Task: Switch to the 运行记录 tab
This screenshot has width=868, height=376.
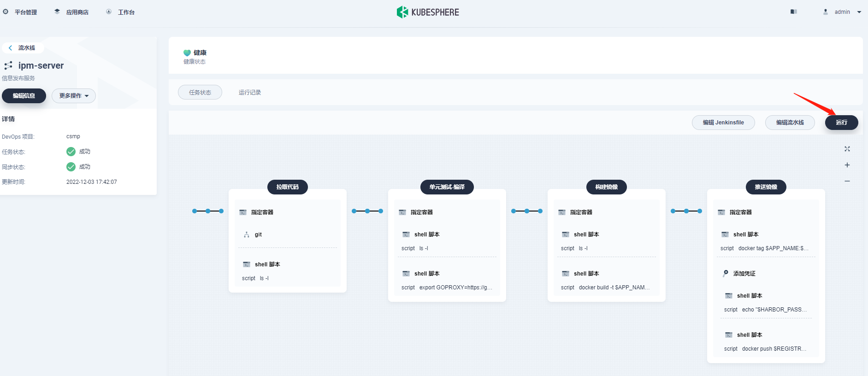Action: click(250, 92)
